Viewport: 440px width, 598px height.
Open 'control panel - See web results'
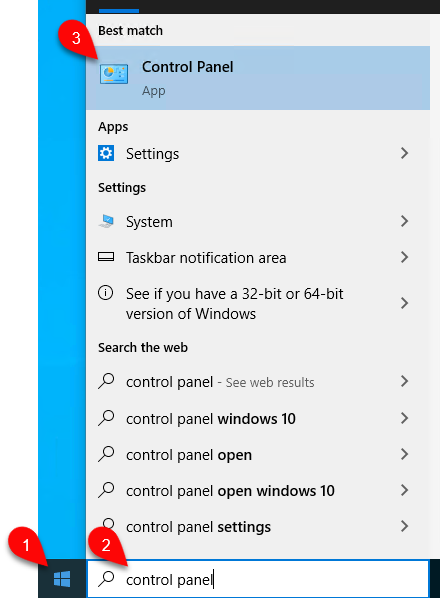pos(258,381)
